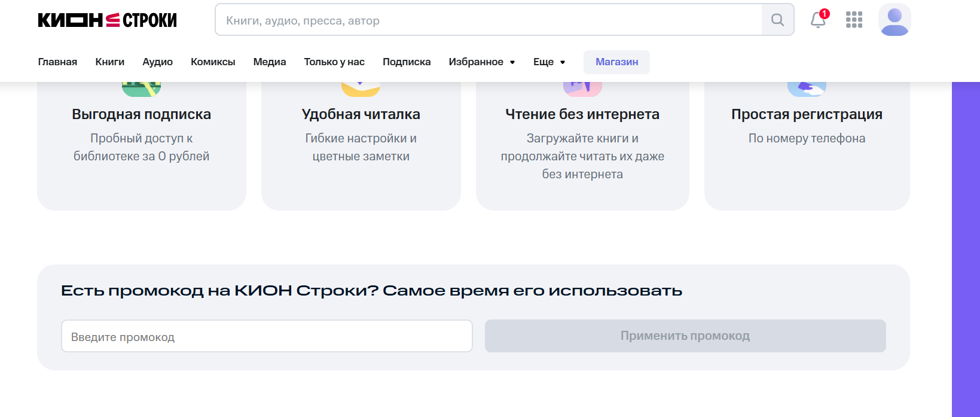980x417 pixels.
Task: Click the Выгодная подписка card icon
Action: tap(142, 89)
